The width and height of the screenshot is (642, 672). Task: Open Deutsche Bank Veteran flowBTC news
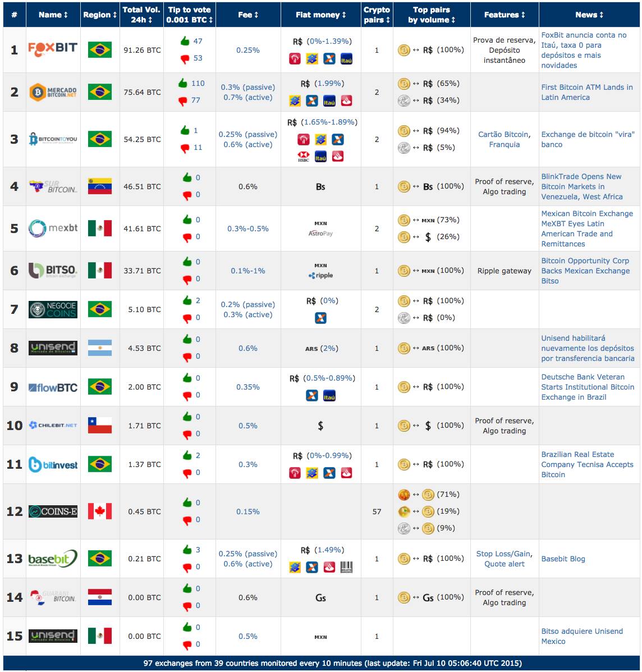coord(588,387)
